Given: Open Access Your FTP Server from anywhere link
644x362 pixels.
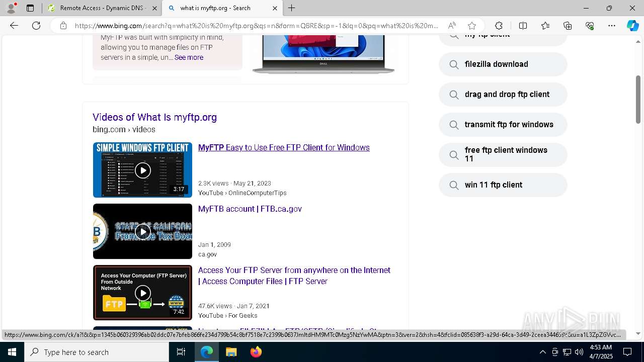Looking at the screenshot, I should coord(294,276).
